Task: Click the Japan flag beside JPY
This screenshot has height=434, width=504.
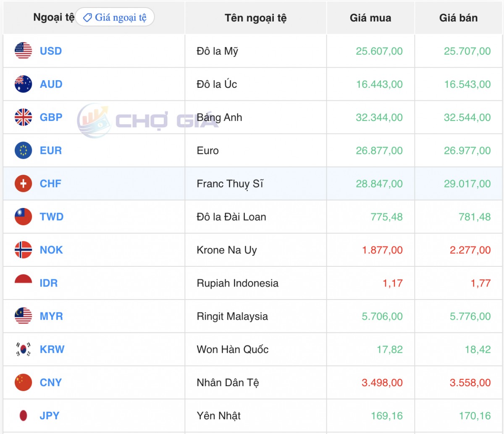Action: [23, 416]
